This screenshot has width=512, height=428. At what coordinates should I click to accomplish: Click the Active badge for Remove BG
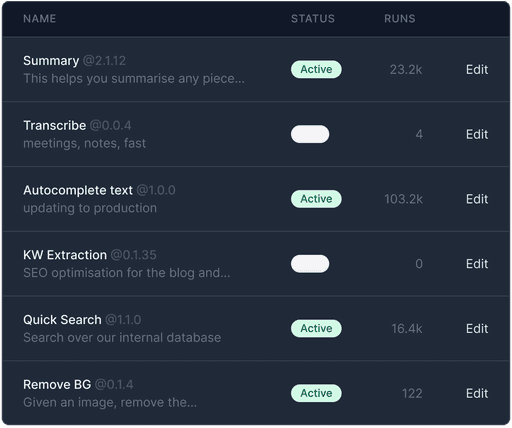(316, 393)
